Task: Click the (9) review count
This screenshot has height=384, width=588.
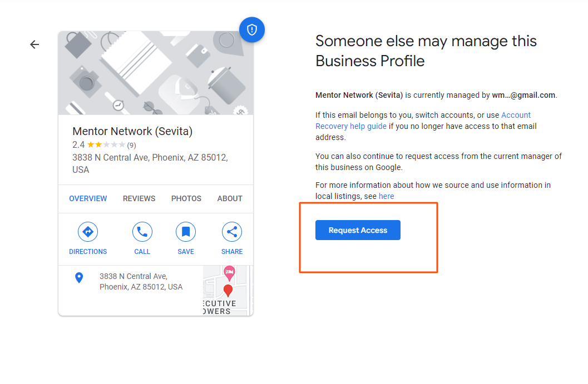Action: (x=131, y=146)
